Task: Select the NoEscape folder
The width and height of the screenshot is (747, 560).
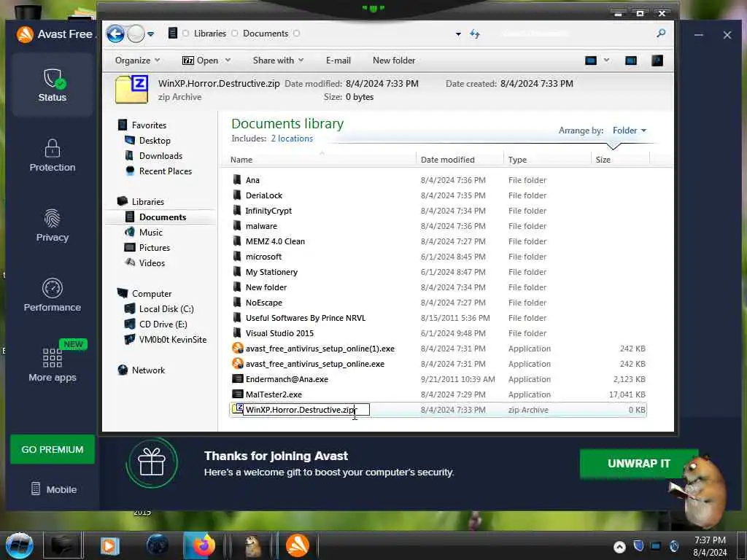Action: pos(264,303)
